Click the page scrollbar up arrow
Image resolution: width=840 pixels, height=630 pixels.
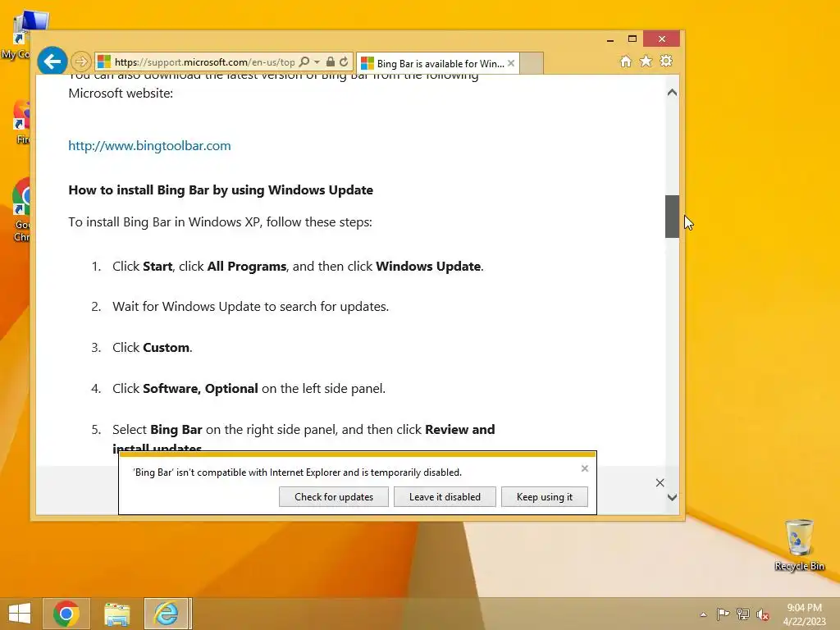pos(672,93)
